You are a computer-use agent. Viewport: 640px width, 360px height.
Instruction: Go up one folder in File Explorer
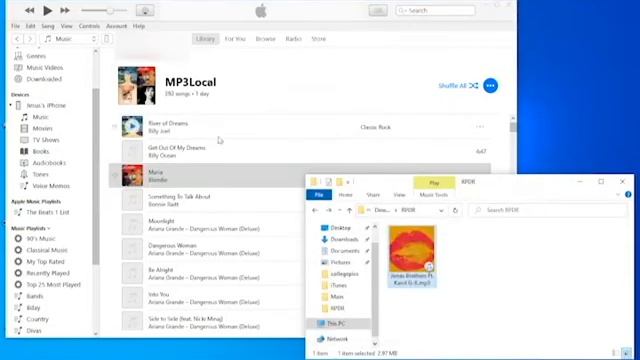click(x=349, y=210)
